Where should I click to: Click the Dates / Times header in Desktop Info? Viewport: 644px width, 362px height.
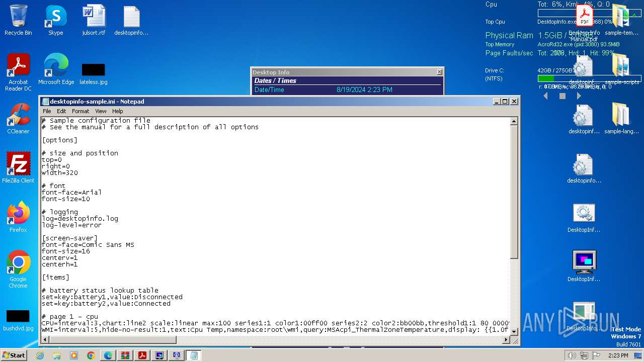point(275,80)
